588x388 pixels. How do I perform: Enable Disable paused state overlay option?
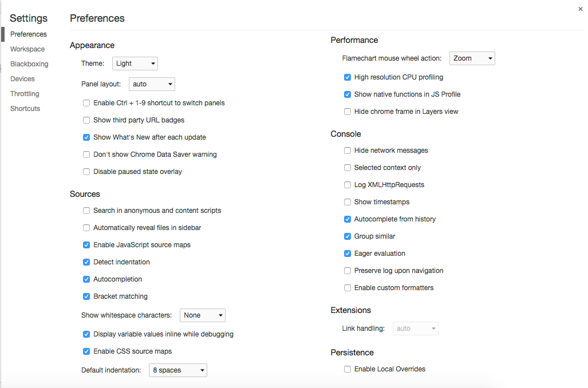(x=86, y=172)
